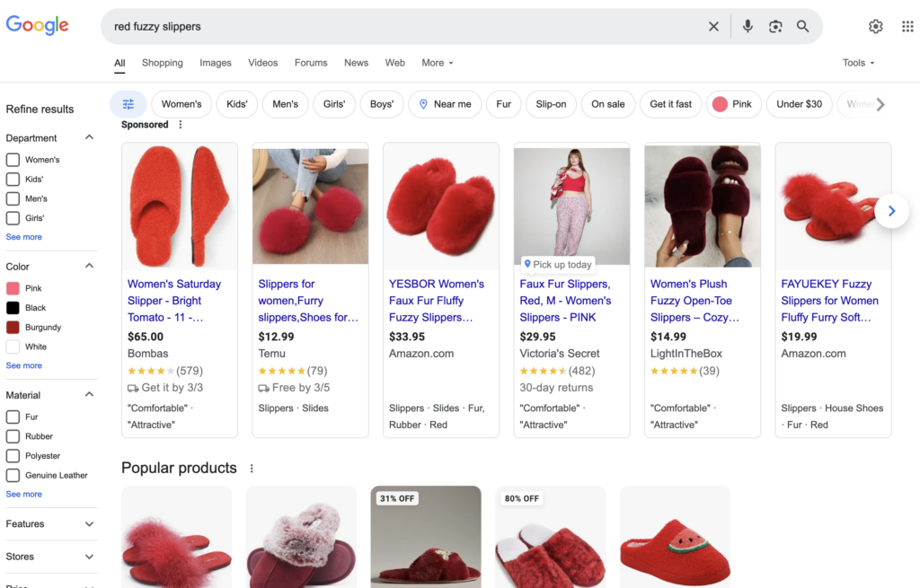The width and height of the screenshot is (920, 588).
Task: Check the Kids' department checkbox
Action: (13, 180)
